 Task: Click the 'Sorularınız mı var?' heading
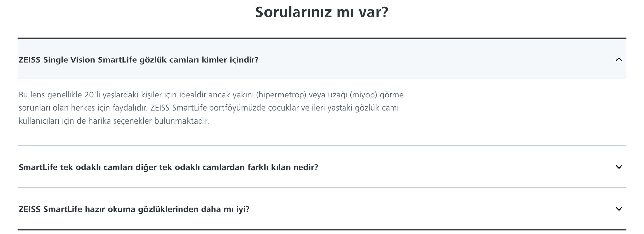[x=321, y=12]
